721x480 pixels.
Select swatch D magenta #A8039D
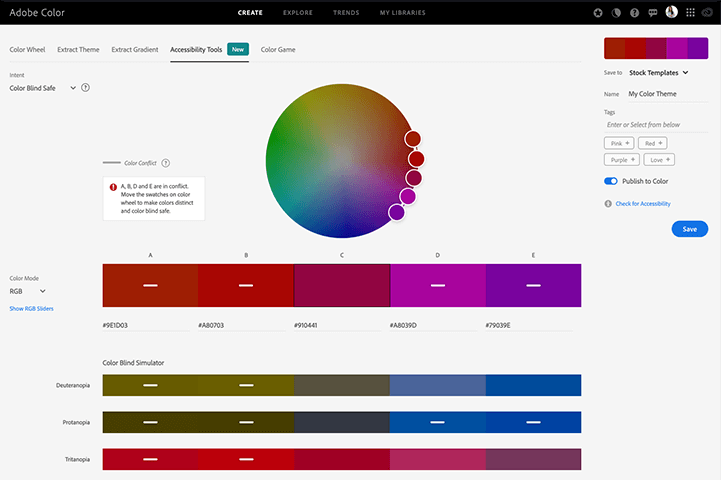438,286
